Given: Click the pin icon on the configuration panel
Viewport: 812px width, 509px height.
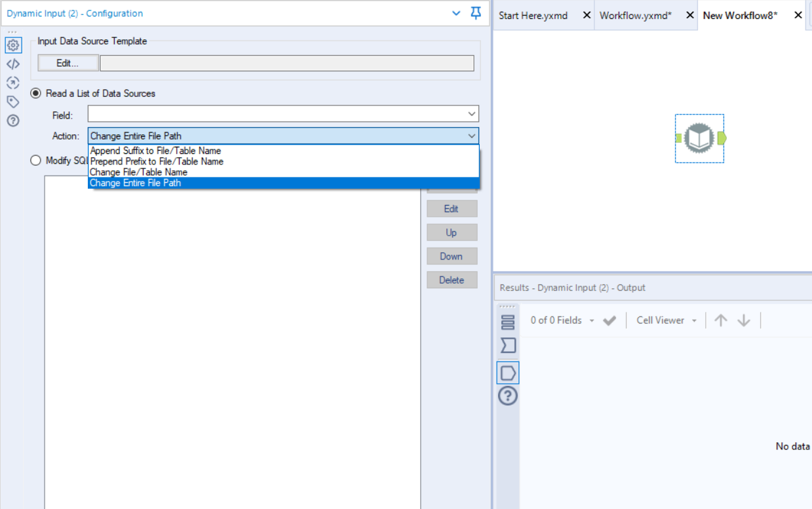Looking at the screenshot, I should click(475, 13).
